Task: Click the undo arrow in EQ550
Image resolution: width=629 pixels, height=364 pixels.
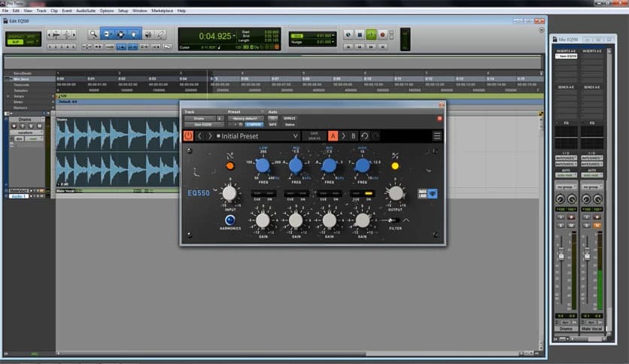Action: 364,136
